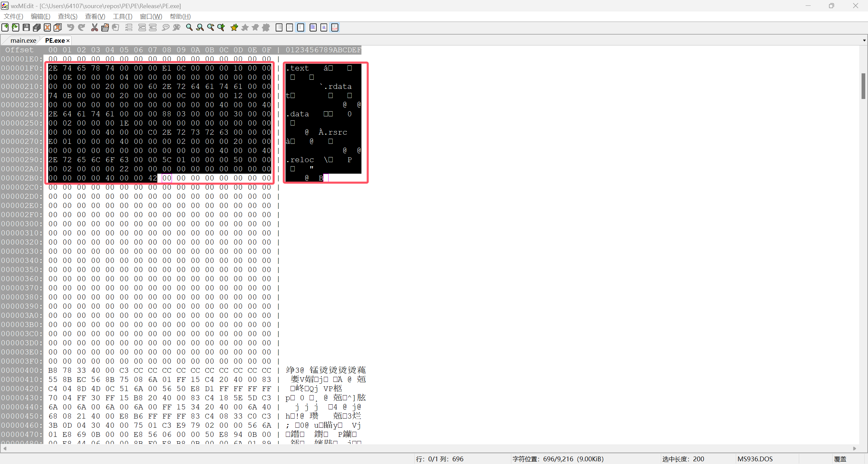
Task: Click offset label 00000400:
Action: (22, 370)
